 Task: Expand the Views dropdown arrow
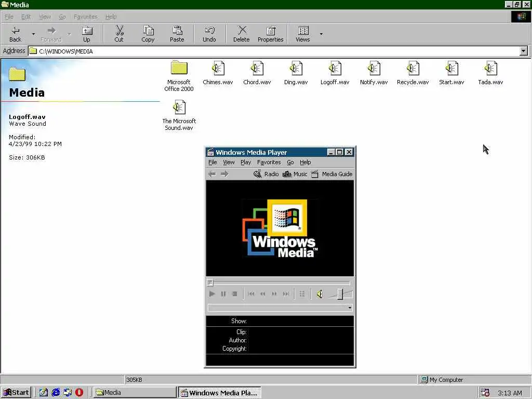pos(321,34)
